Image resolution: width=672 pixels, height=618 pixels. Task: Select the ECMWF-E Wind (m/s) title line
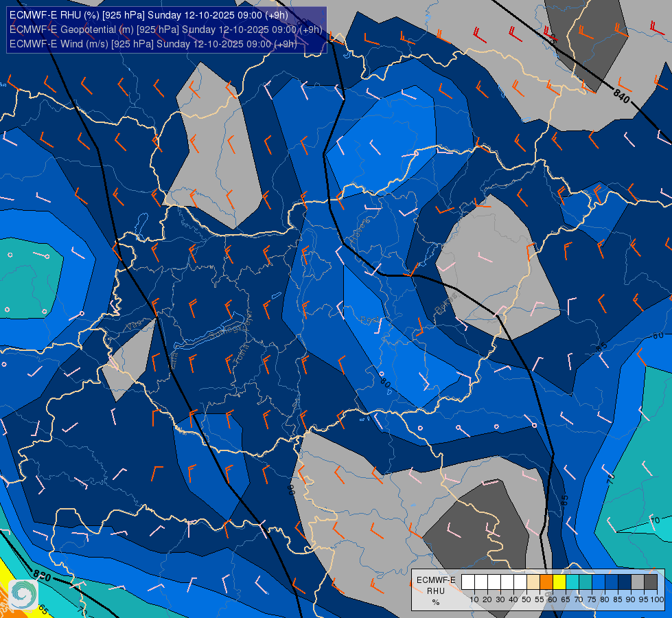click(x=153, y=44)
